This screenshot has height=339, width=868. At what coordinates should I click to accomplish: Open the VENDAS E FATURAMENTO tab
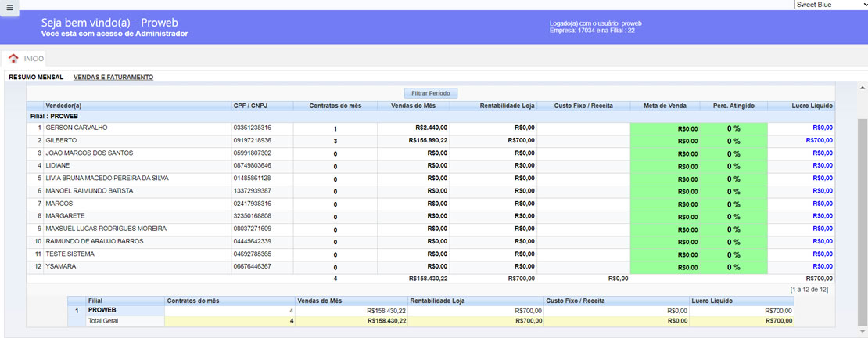point(113,78)
